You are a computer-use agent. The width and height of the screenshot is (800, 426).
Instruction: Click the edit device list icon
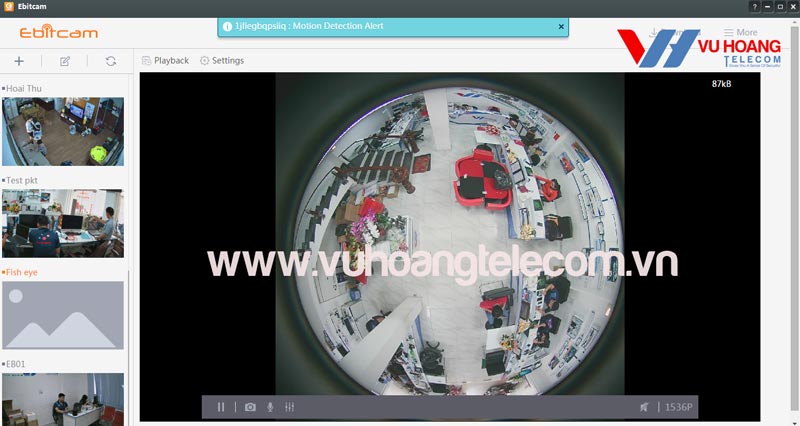[65, 61]
